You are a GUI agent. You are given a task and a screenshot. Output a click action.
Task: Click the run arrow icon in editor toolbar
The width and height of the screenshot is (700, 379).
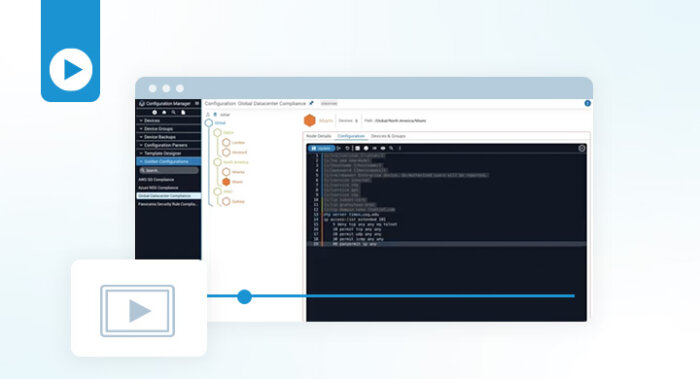[339, 148]
